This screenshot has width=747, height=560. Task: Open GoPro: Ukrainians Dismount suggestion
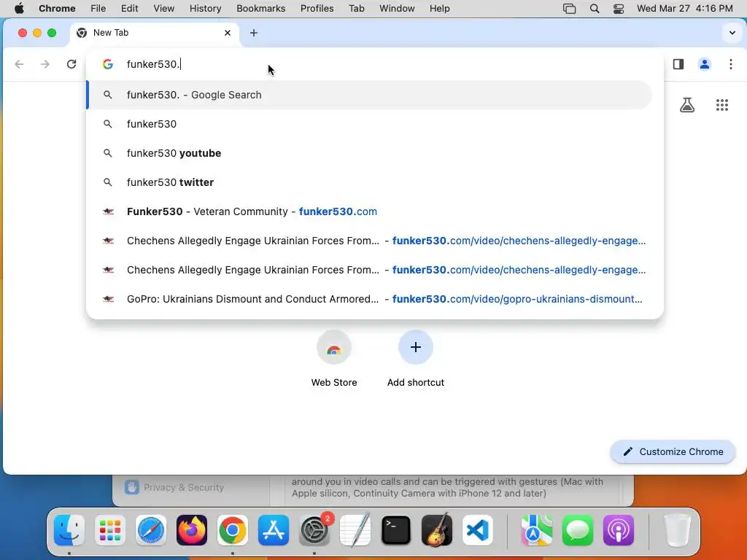coord(370,299)
